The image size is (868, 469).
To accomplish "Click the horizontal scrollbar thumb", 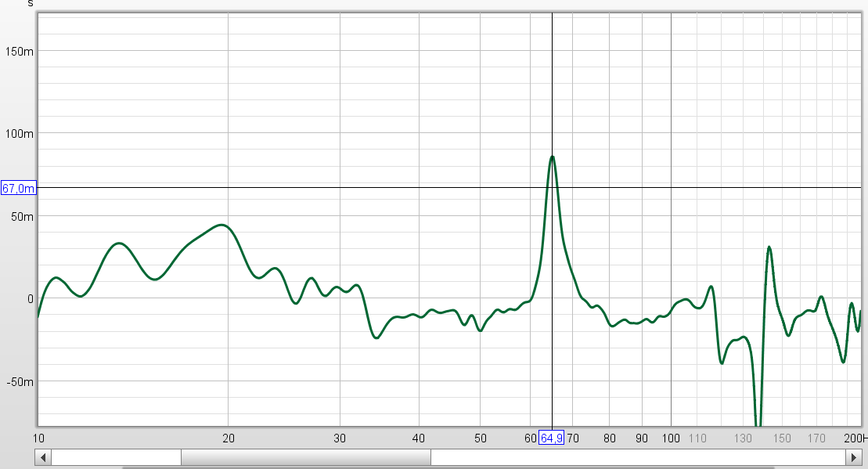I will (306, 457).
